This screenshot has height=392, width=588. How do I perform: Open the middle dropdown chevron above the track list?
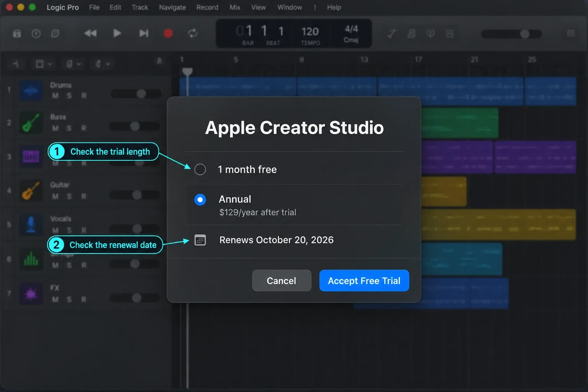78,64
